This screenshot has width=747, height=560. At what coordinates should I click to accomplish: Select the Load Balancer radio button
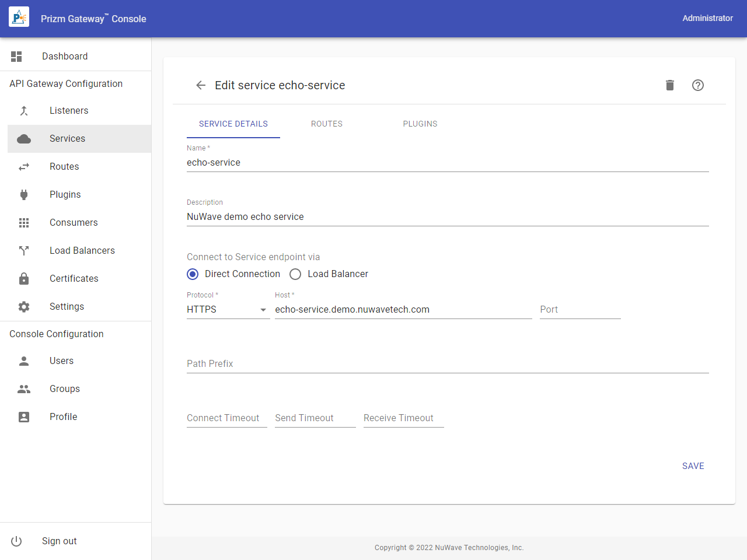point(295,274)
